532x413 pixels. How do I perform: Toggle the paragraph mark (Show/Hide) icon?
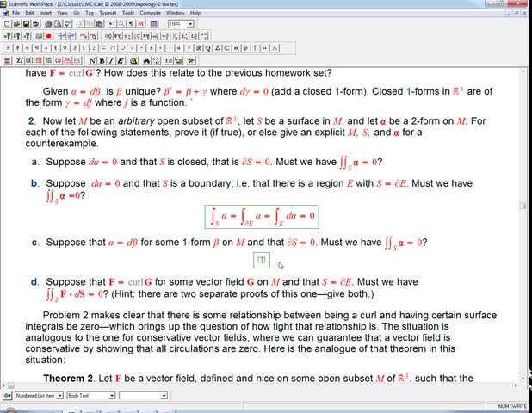131,24
